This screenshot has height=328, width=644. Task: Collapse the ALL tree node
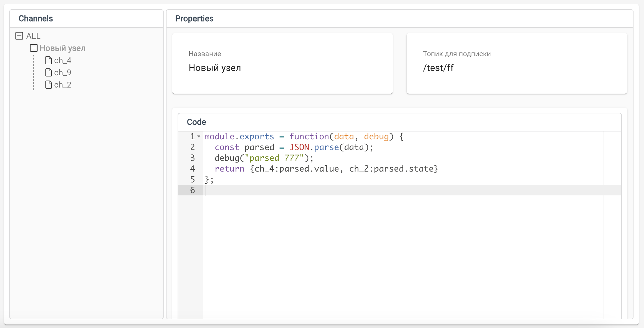[x=19, y=35]
